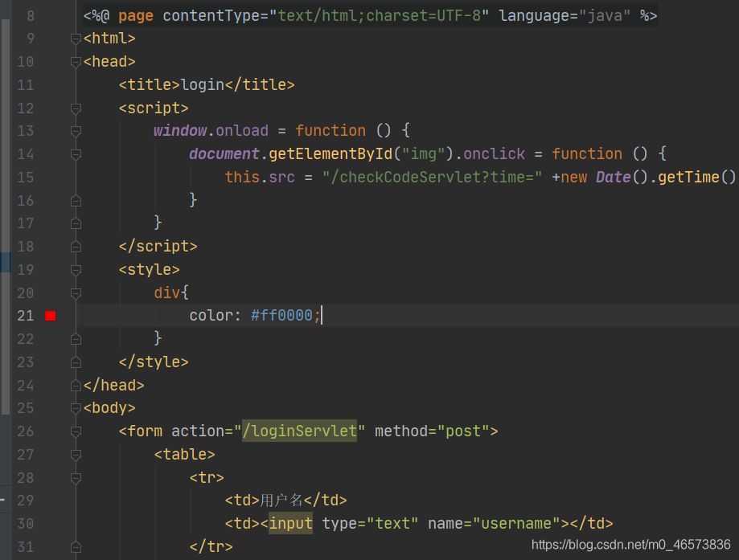Click the contentType attribute value
739x560 pixels.
click(x=379, y=16)
